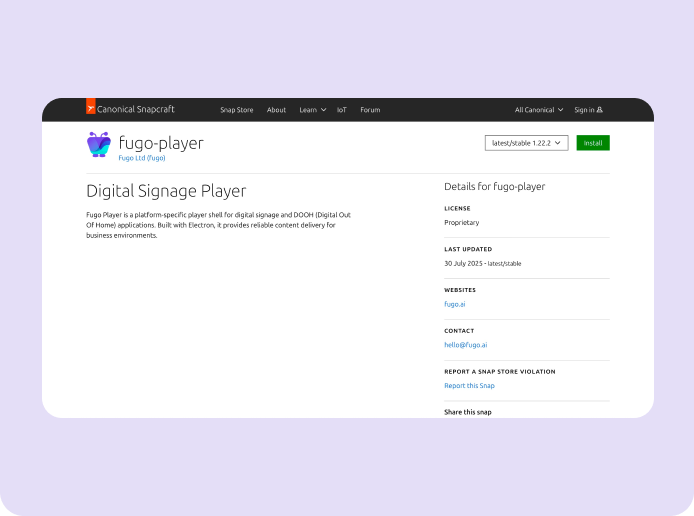694x516 pixels.
Task: Click the WEBSITES section label
Action: click(460, 290)
